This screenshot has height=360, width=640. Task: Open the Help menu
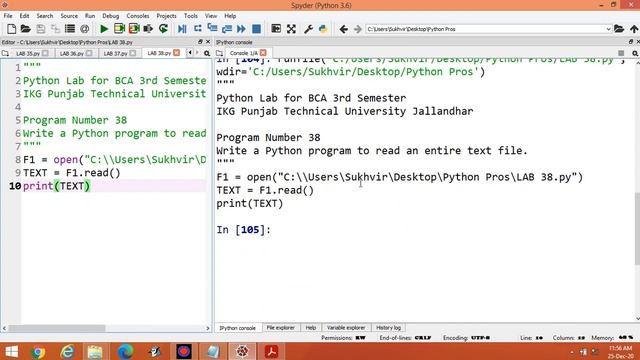[230, 16]
